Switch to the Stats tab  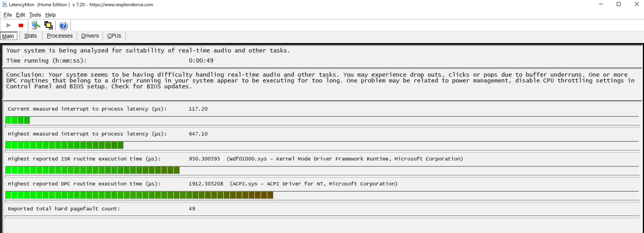30,36
